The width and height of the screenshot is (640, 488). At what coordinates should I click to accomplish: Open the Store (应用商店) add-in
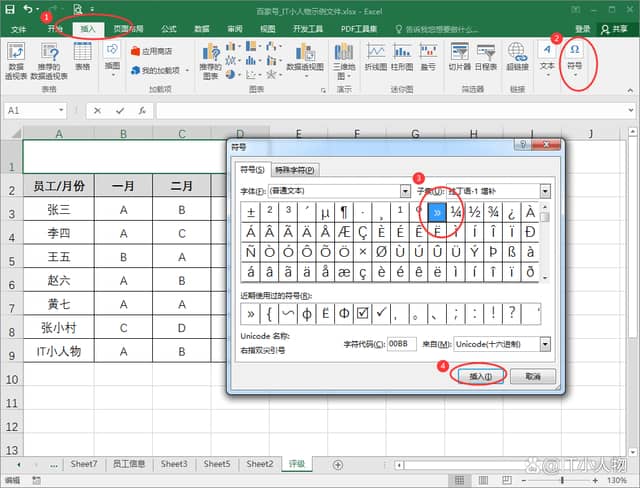[151, 51]
